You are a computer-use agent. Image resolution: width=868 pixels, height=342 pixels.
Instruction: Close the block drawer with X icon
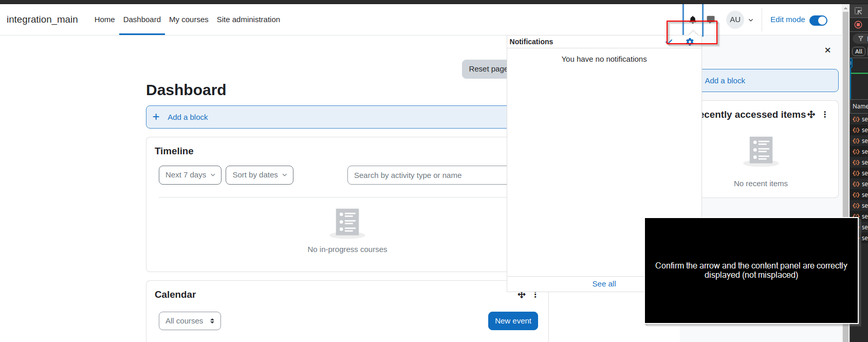tap(827, 50)
